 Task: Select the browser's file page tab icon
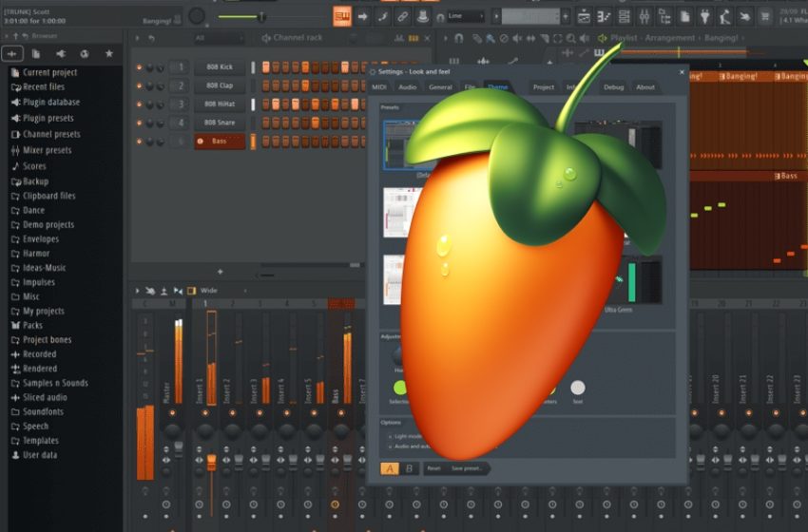36,53
